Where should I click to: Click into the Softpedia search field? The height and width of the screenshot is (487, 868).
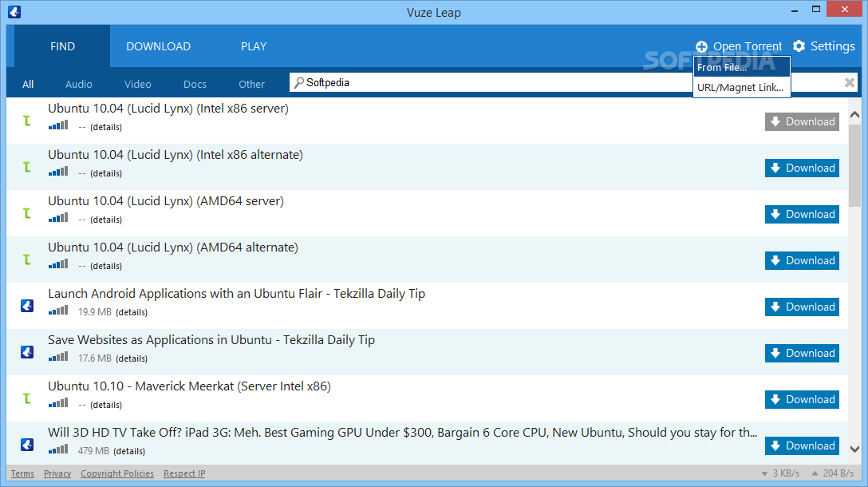click(x=490, y=82)
